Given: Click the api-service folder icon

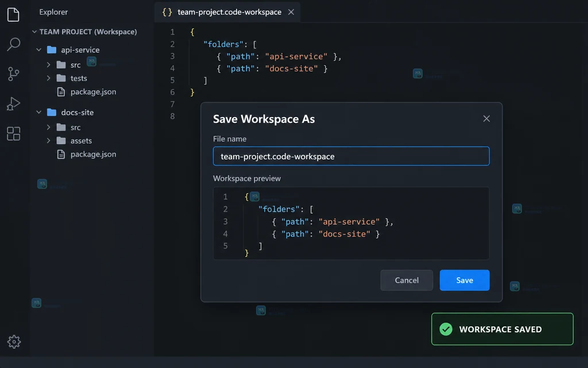Looking at the screenshot, I should pos(52,49).
